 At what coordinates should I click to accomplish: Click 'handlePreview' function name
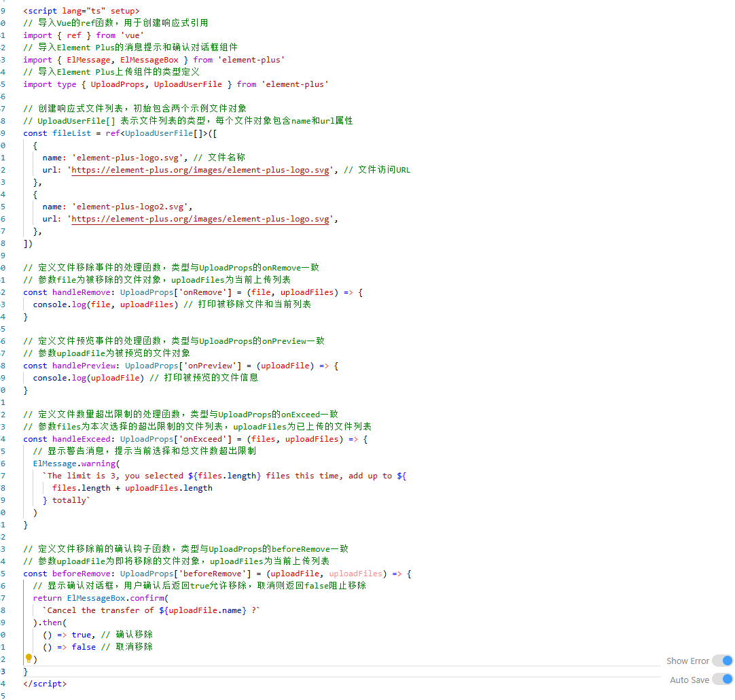(x=84, y=366)
